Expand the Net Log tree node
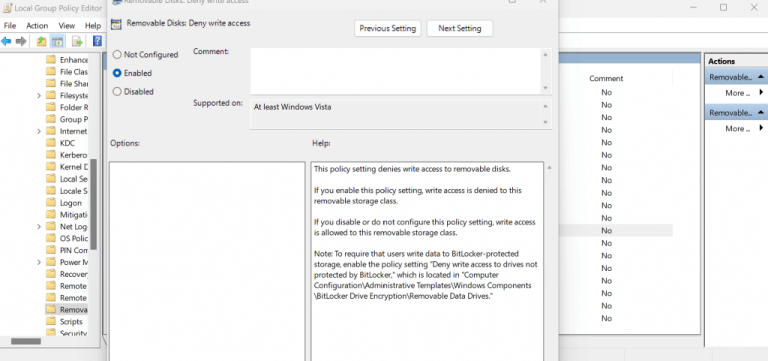This screenshot has height=361, width=768. coord(39,226)
